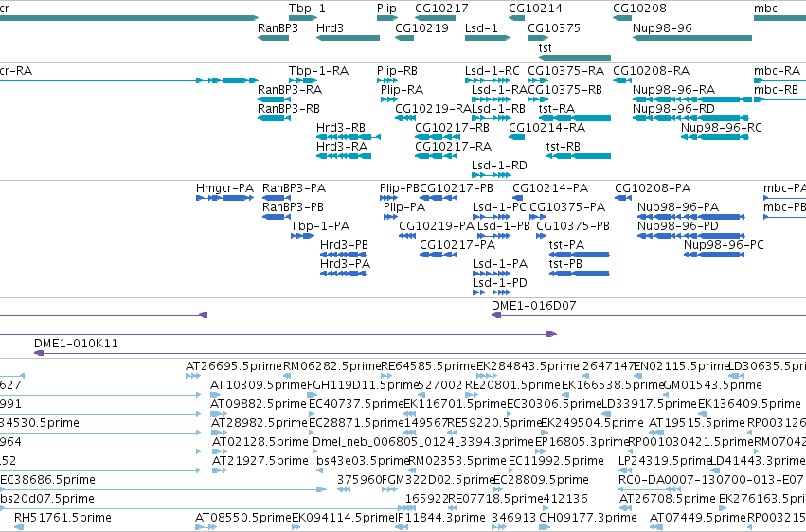Click the Plip-RA transcript label
Viewport: 806px width, 532px height.
(402, 90)
